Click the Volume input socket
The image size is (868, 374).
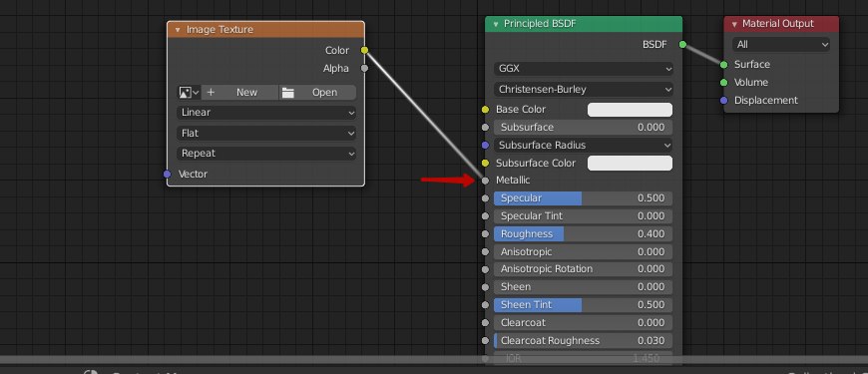pyautogui.click(x=723, y=83)
